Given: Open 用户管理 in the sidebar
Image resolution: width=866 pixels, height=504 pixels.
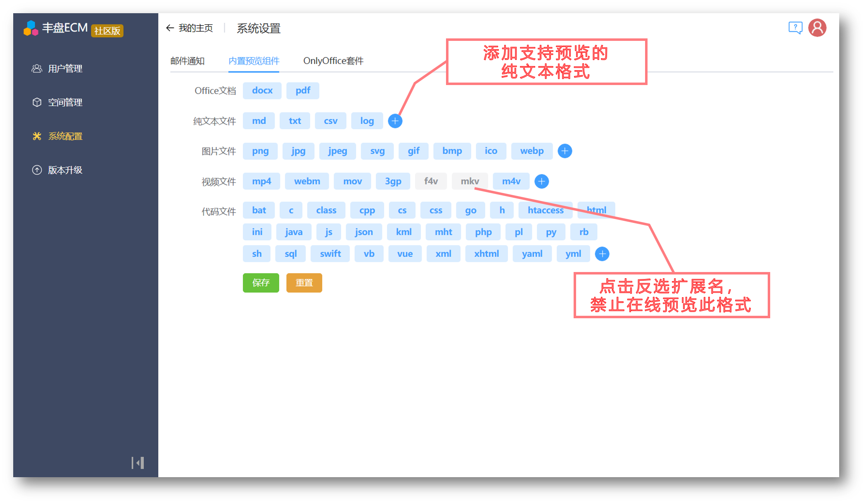Looking at the screenshot, I should tap(58, 69).
